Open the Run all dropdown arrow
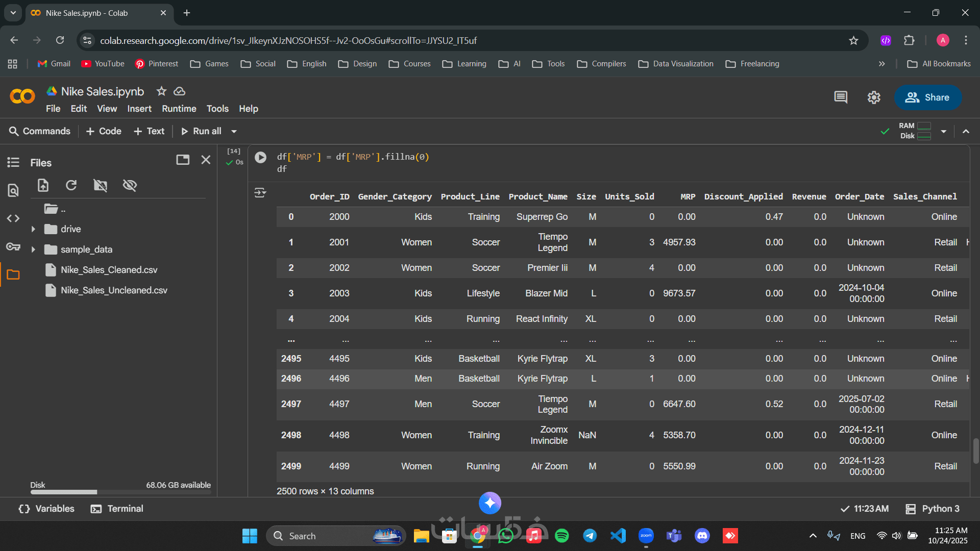Viewport: 980px width, 551px height. [234, 132]
